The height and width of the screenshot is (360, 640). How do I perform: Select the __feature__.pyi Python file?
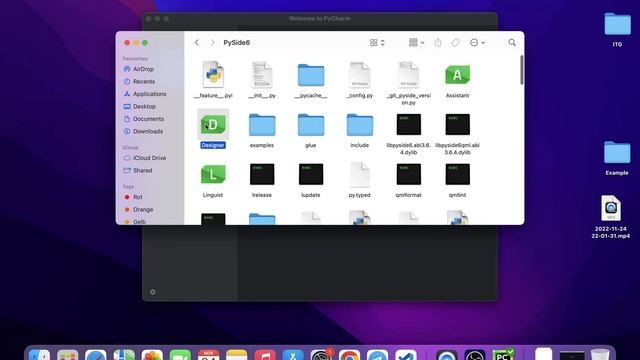(x=213, y=74)
